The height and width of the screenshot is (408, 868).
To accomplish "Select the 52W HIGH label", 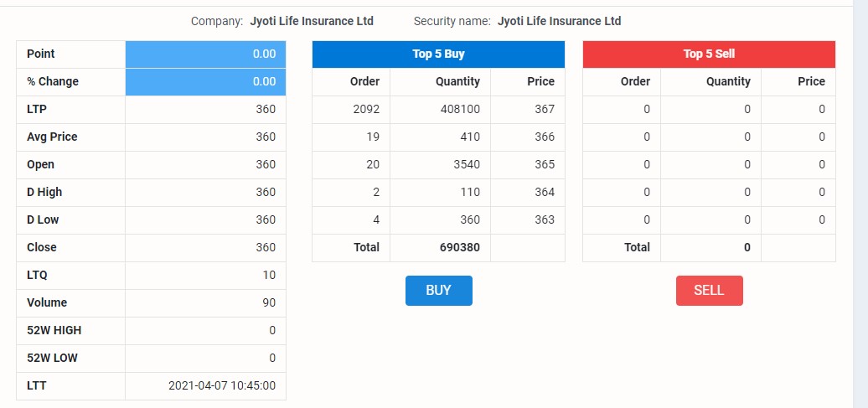I will [x=54, y=330].
